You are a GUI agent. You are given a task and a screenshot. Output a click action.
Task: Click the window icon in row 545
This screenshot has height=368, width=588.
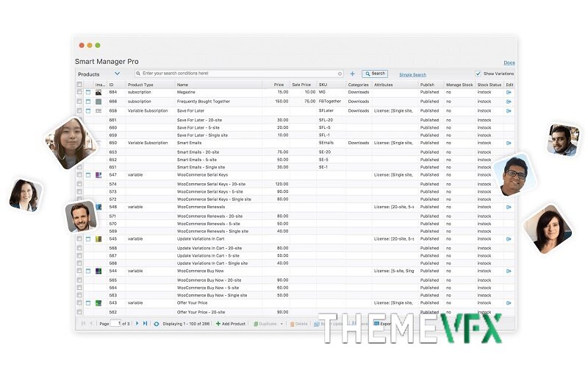(88, 238)
